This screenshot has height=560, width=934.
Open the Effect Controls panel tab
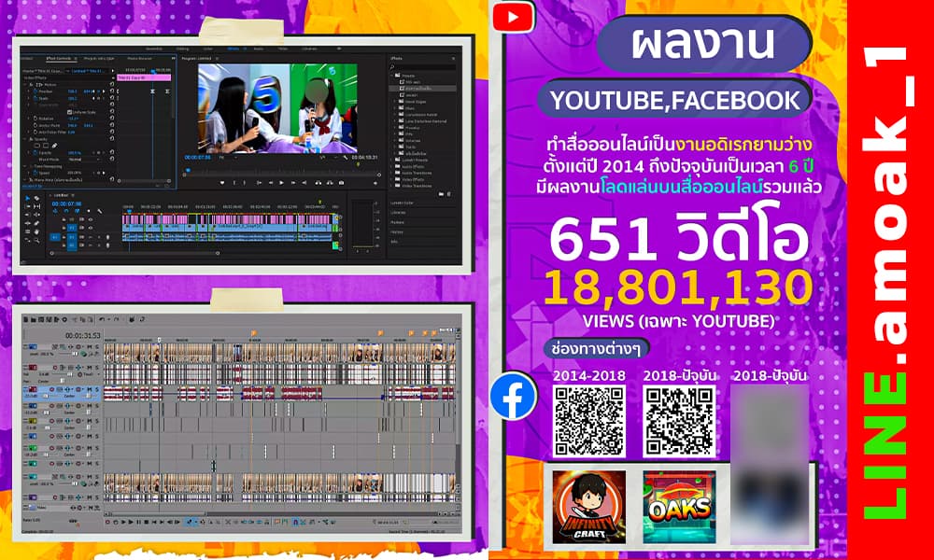click(x=59, y=58)
